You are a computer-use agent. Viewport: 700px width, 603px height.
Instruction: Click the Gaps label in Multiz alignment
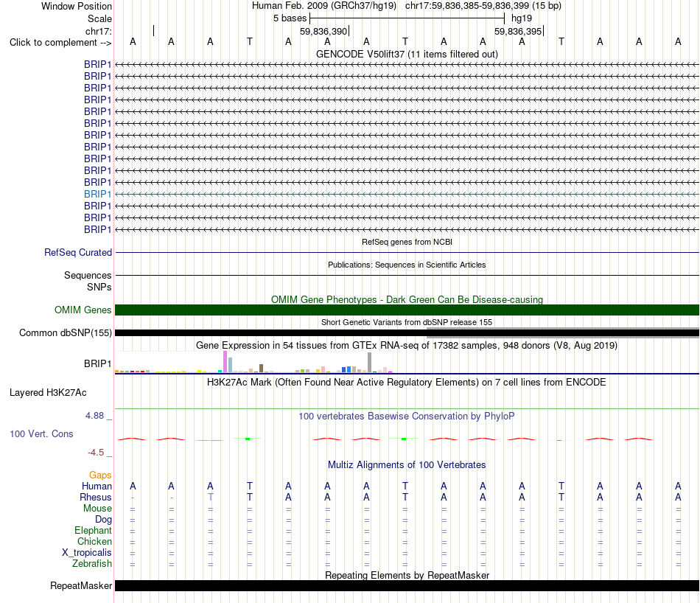100,475
